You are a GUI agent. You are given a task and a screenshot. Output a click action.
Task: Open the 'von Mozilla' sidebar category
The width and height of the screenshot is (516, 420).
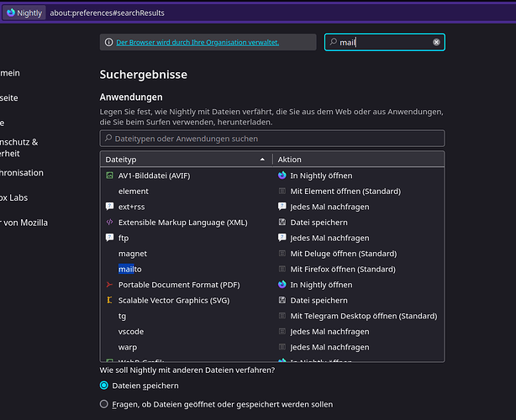coord(24,223)
